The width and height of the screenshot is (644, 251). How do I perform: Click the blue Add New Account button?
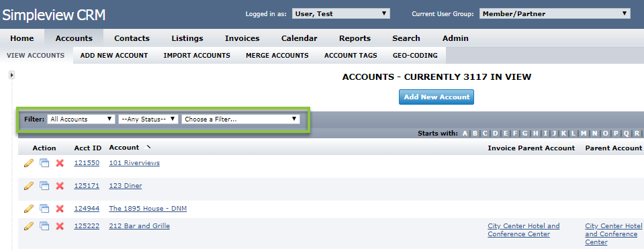coord(436,97)
